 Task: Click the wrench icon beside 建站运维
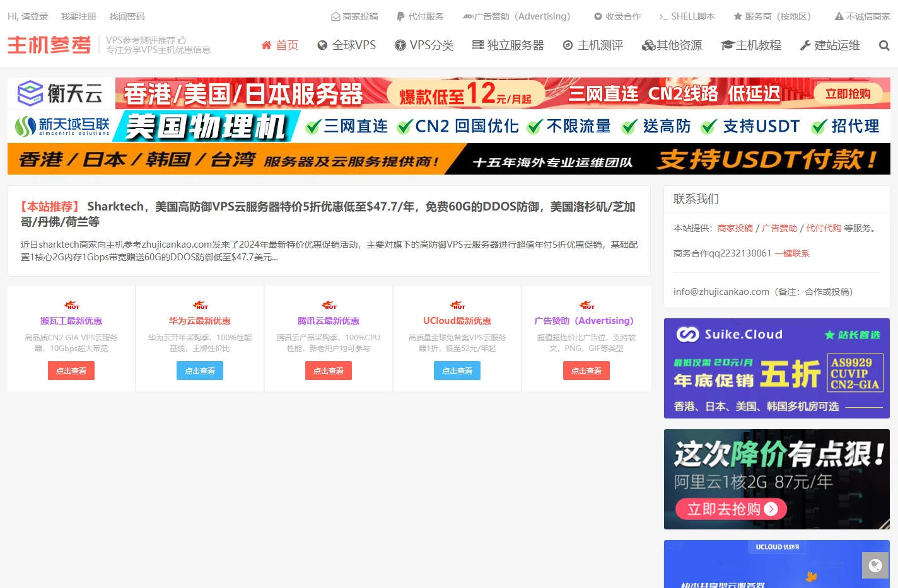(x=805, y=45)
